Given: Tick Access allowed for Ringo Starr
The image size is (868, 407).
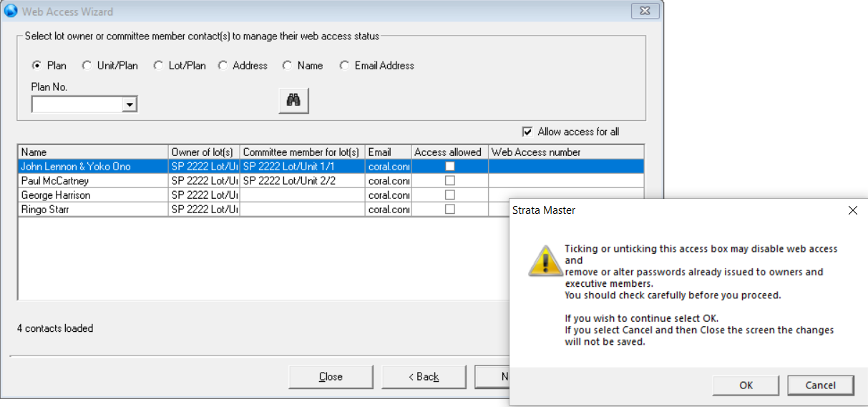Looking at the screenshot, I should (x=450, y=209).
